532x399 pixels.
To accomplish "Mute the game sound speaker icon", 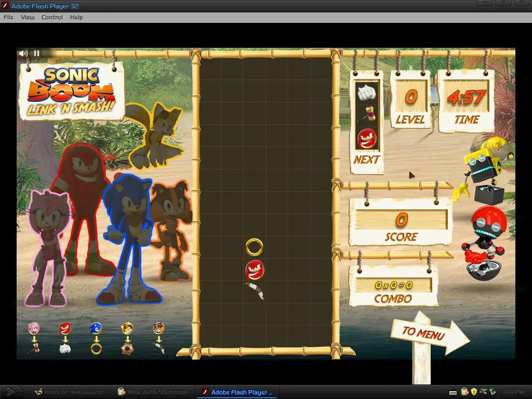I will [x=23, y=54].
